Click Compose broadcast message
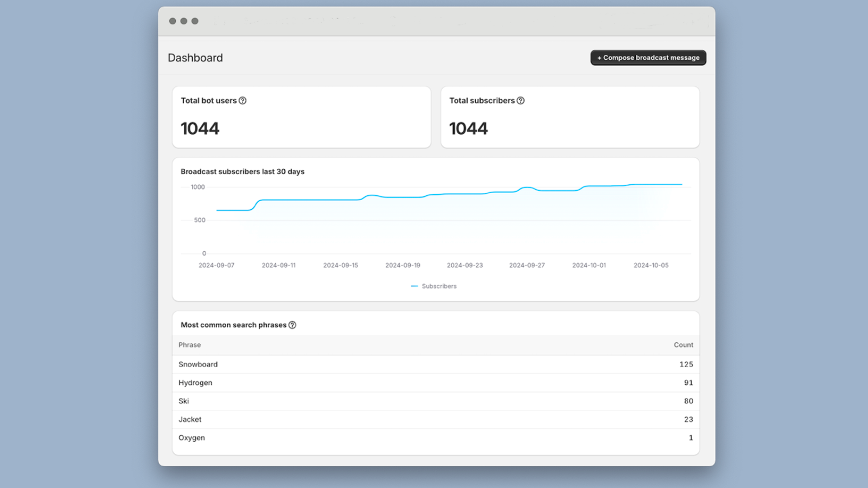The image size is (868, 488). [648, 57]
